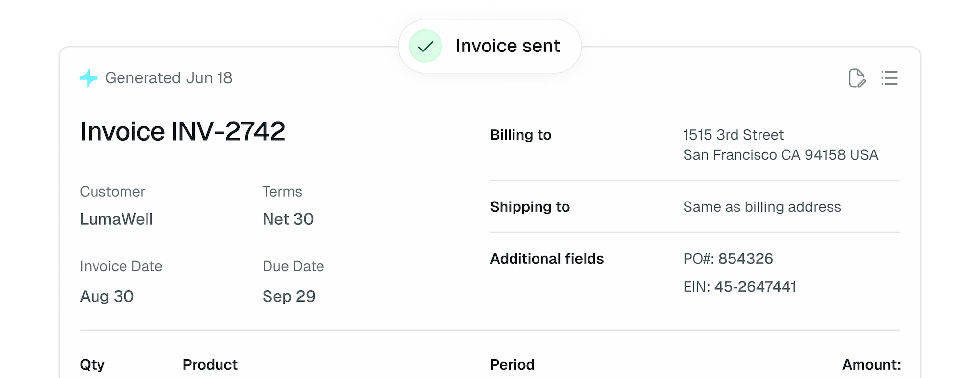Open the line items list icon

pos(890,78)
